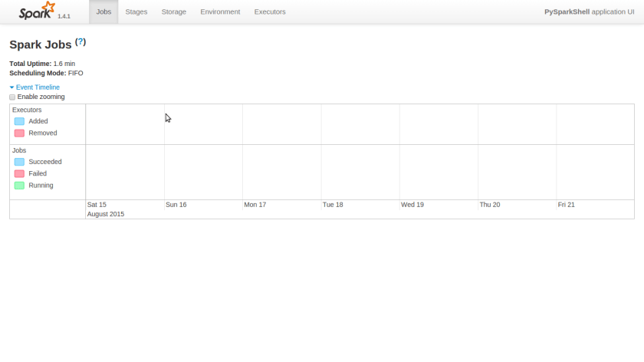Click the blue Executors Added swatch
The width and height of the screenshot is (644, 362).
pyautogui.click(x=19, y=121)
